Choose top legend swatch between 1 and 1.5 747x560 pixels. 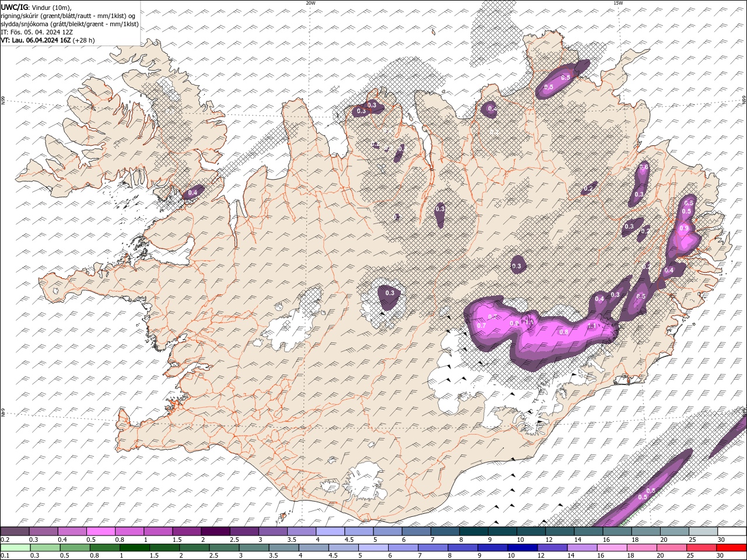pos(158,531)
